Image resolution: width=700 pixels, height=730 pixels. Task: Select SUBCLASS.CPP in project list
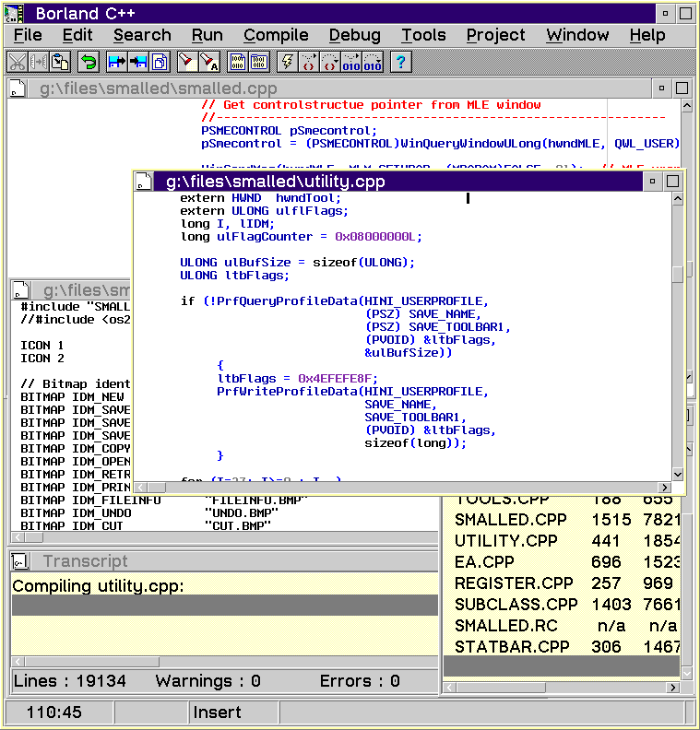562,605
